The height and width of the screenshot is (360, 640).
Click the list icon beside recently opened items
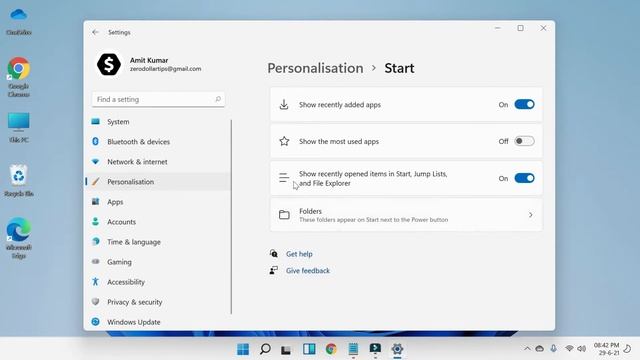[284, 178]
